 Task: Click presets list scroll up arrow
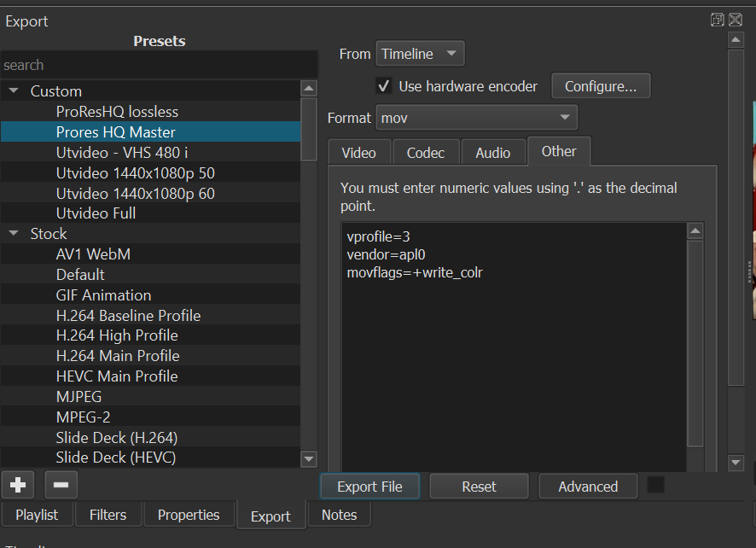tap(309, 89)
